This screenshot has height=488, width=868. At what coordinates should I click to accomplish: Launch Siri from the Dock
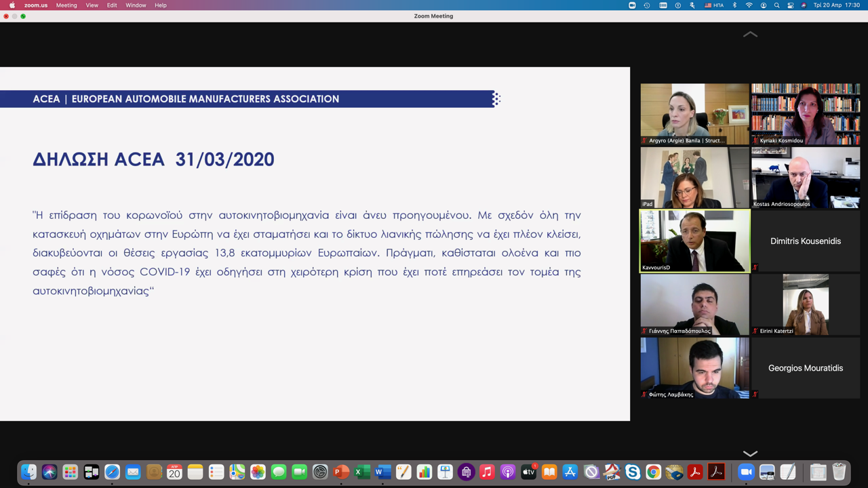50,472
